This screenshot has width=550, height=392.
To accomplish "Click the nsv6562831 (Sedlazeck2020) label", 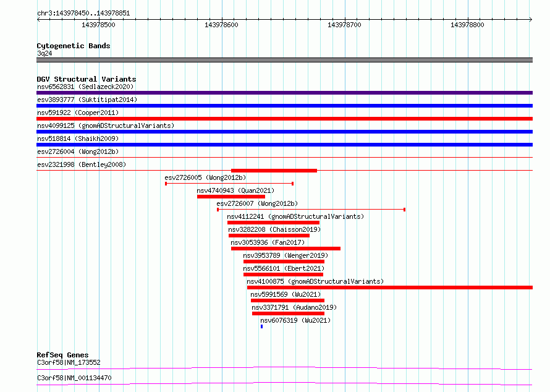I will [x=85, y=87].
